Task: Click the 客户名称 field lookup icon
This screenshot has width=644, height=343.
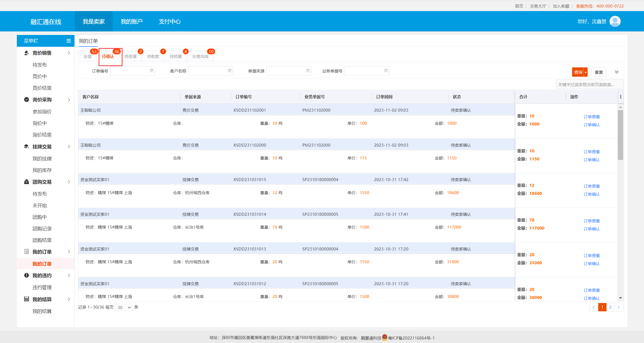Action: (x=230, y=70)
